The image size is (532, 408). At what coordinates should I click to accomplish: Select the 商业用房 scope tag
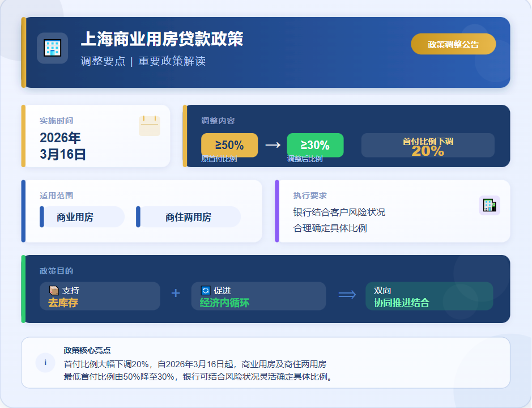point(82,217)
